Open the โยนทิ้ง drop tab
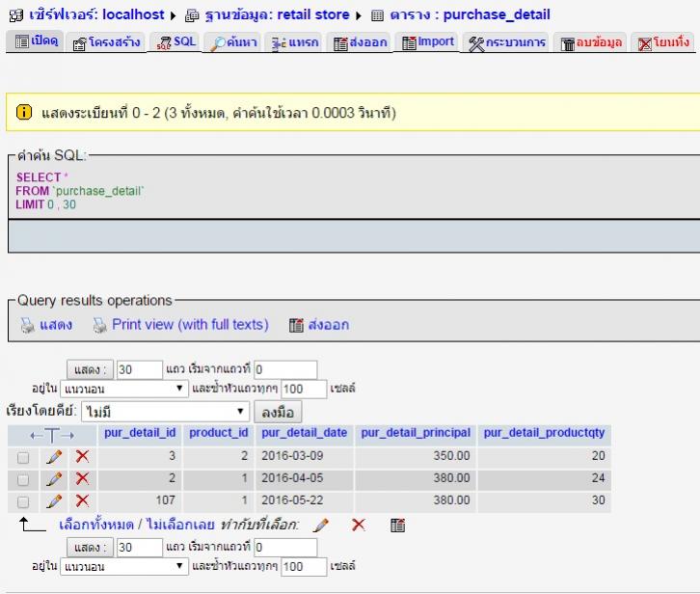Image resolution: width=700 pixels, height=594 pixels. point(663,42)
